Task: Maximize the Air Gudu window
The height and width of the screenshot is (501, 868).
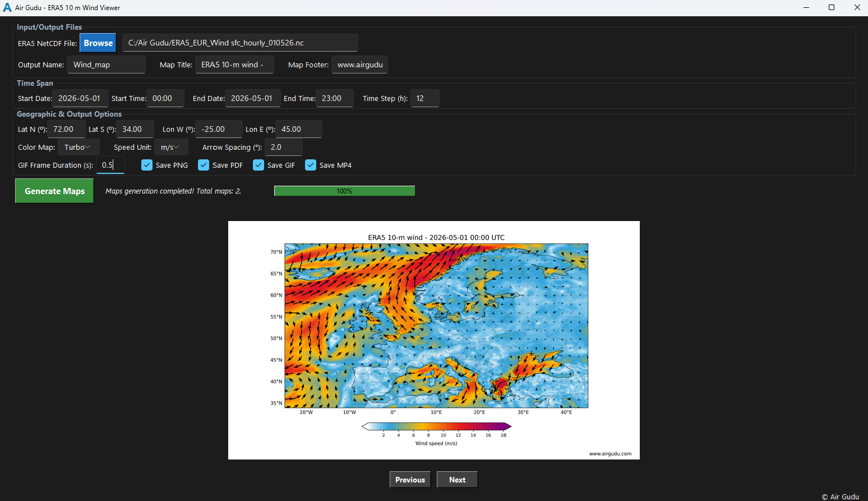Action: coord(832,7)
